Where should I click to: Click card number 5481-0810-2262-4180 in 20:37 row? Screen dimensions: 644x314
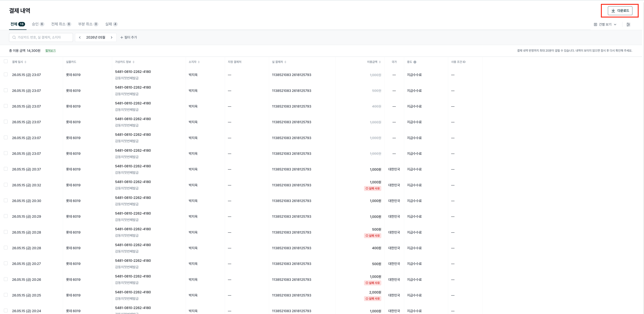133,166
